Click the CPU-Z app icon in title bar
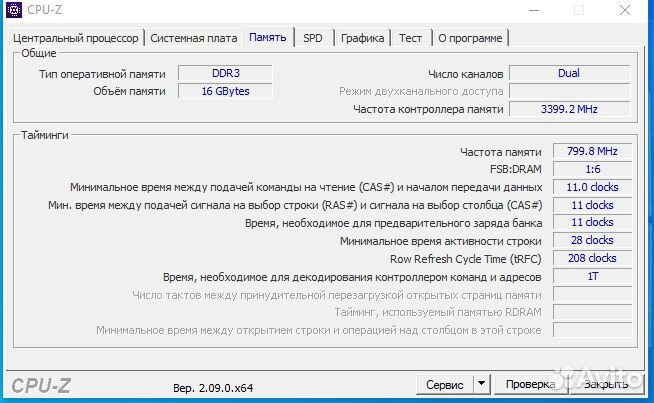 click(14, 10)
